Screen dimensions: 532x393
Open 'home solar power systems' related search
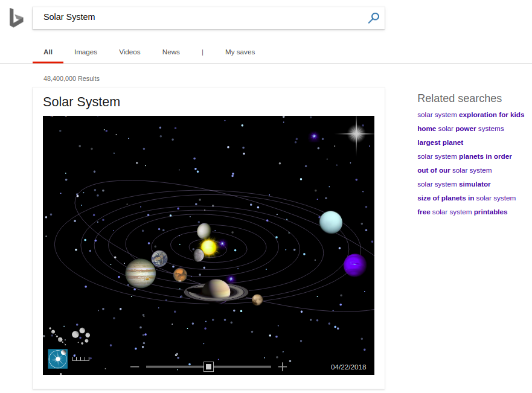pyautogui.click(x=460, y=129)
